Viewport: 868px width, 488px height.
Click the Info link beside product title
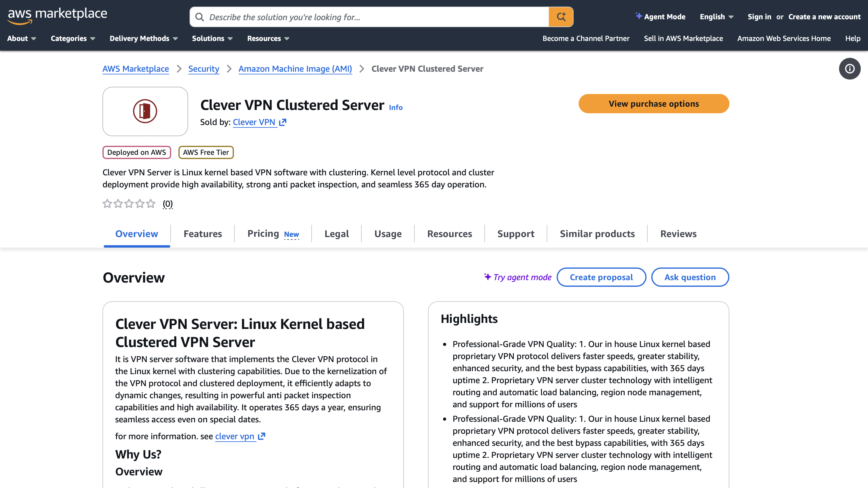point(396,108)
